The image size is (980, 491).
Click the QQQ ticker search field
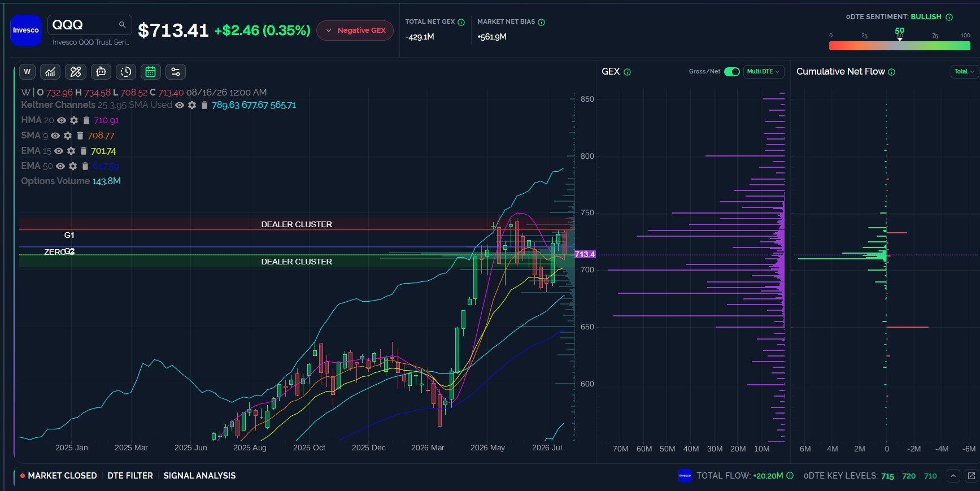coord(90,25)
